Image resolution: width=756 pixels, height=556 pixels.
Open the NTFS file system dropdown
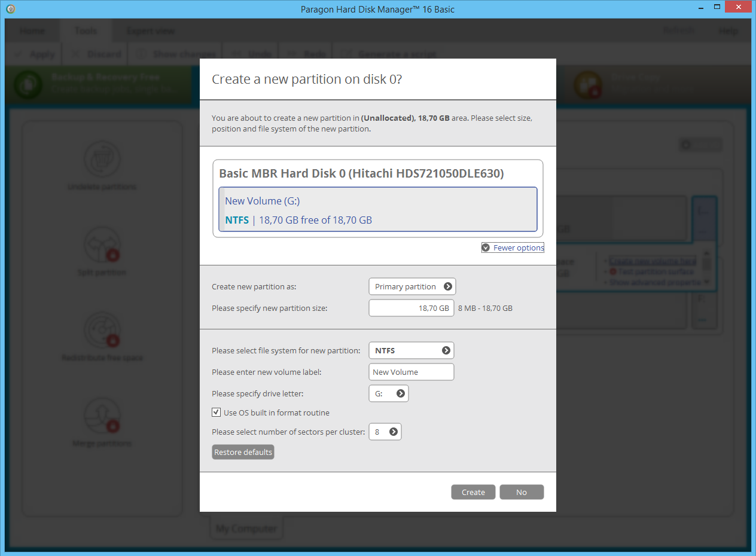point(411,350)
